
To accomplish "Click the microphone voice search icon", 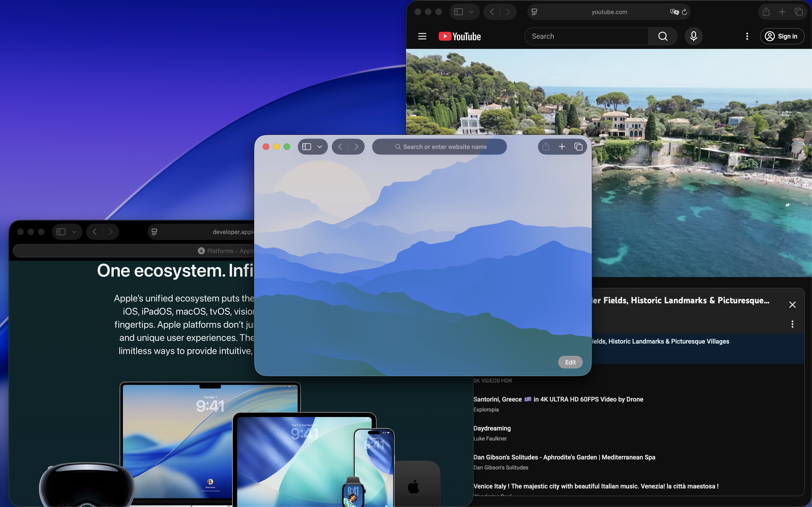I will [x=694, y=36].
